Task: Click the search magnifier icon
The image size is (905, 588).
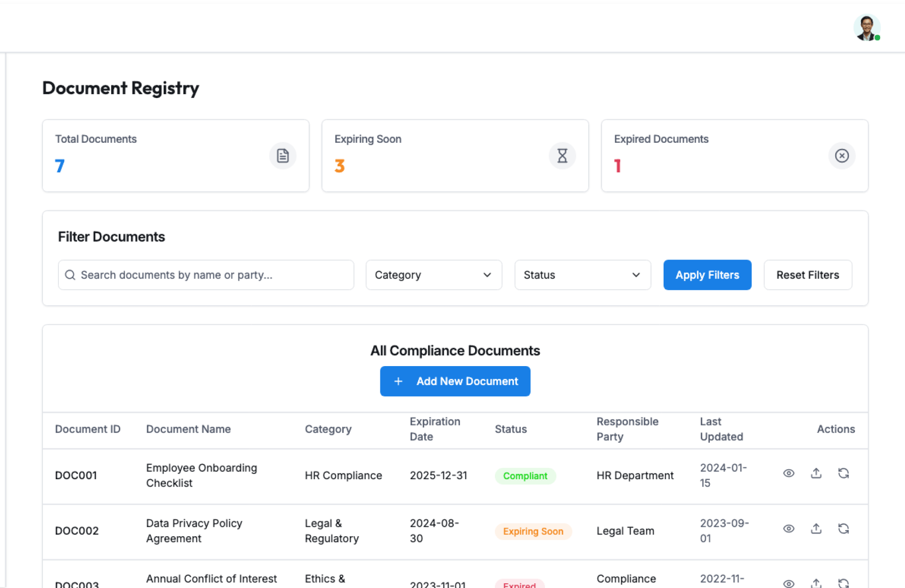Action: coord(70,275)
